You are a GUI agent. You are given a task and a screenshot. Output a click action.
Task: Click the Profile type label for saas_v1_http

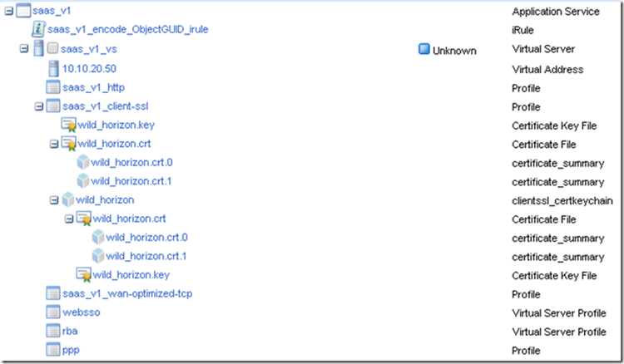[526, 88]
